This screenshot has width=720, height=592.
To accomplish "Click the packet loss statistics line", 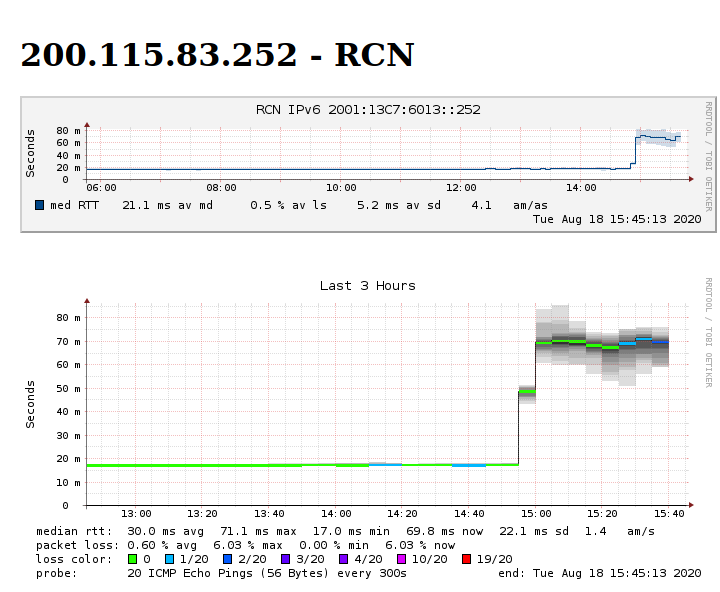I will tap(245, 545).
